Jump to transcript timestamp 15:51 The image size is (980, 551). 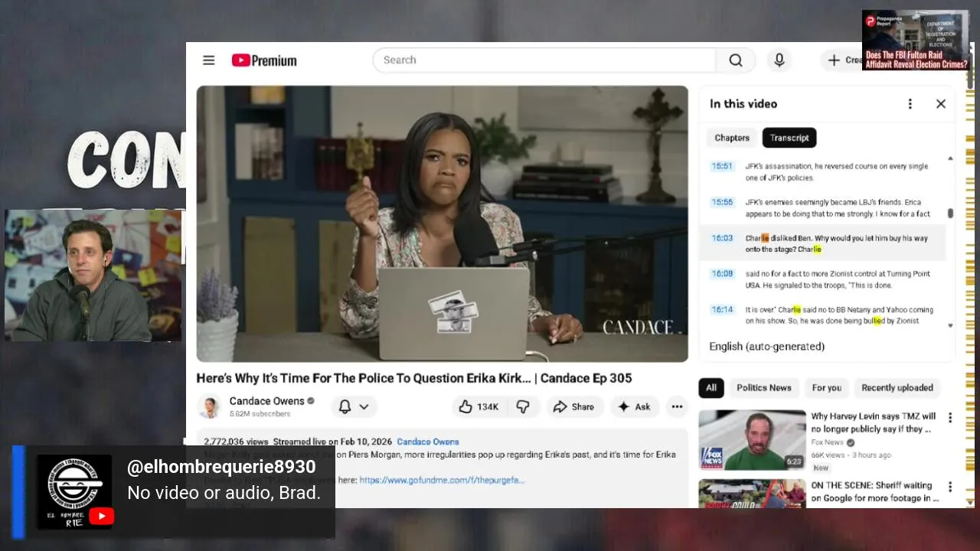(722, 166)
